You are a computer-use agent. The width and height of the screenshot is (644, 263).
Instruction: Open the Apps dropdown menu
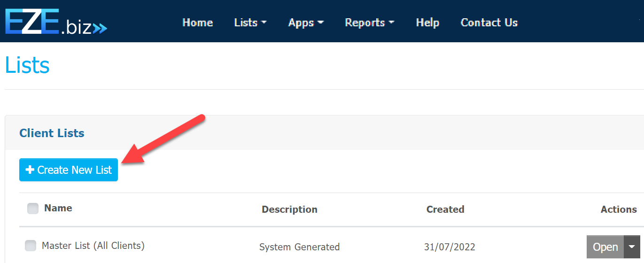pyautogui.click(x=306, y=23)
